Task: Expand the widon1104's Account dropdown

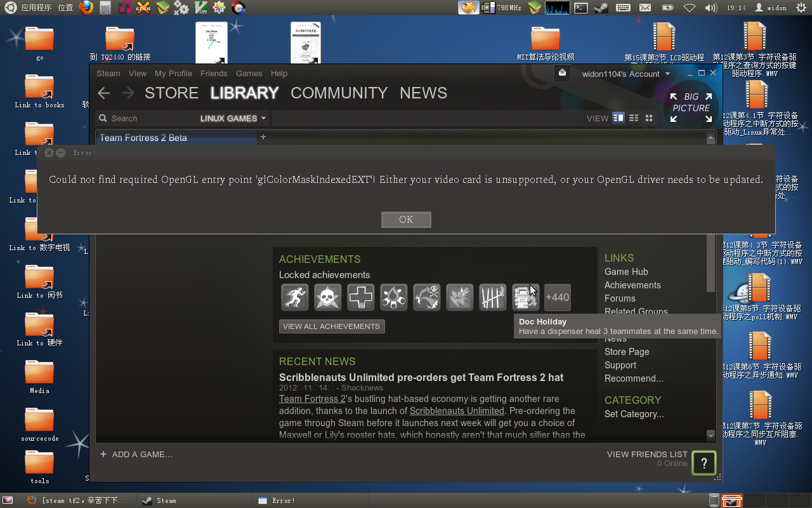Action: tap(625, 74)
